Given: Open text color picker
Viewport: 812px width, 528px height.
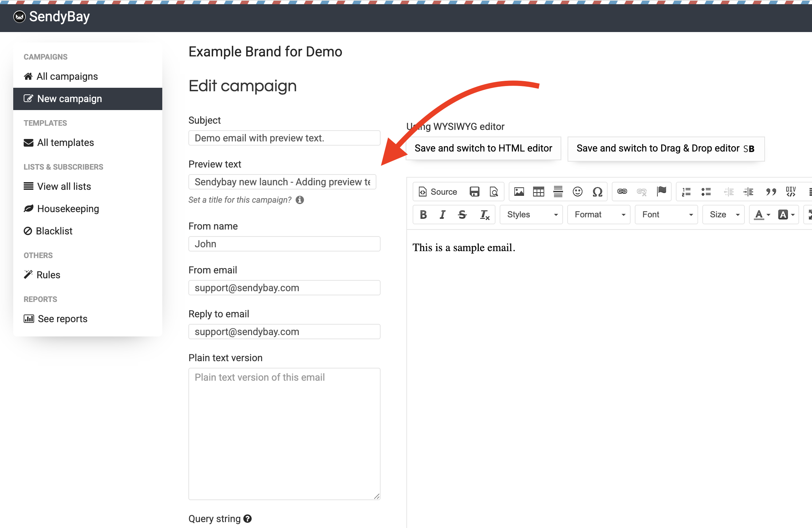Looking at the screenshot, I should click(762, 215).
